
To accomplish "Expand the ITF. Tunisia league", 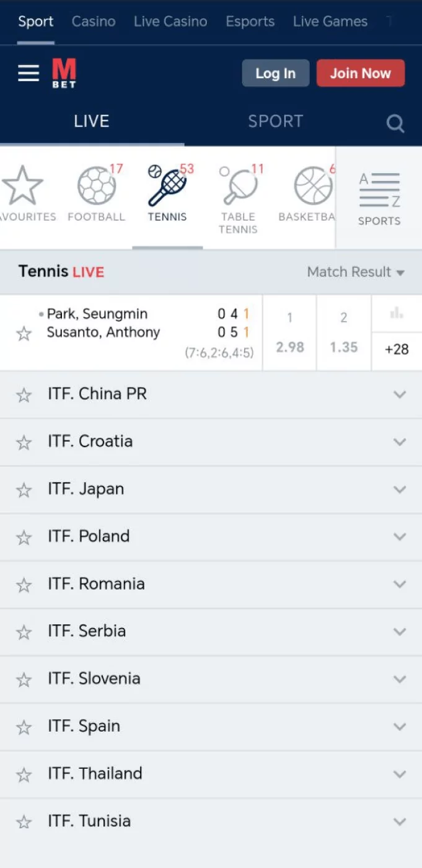I will click(400, 821).
